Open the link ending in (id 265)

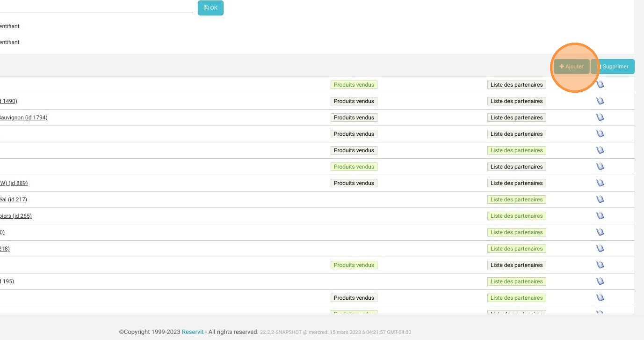[16, 216]
